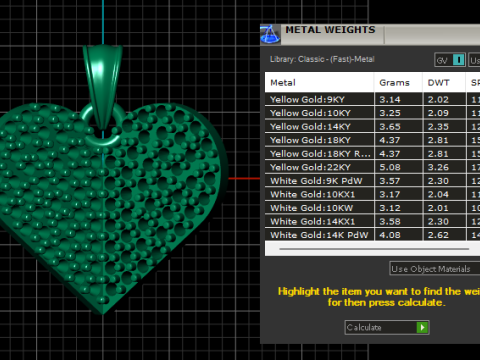Viewport: 480px width, 360px height.
Task: Click the horizontal scrollbar under metals table
Action: pos(374,249)
